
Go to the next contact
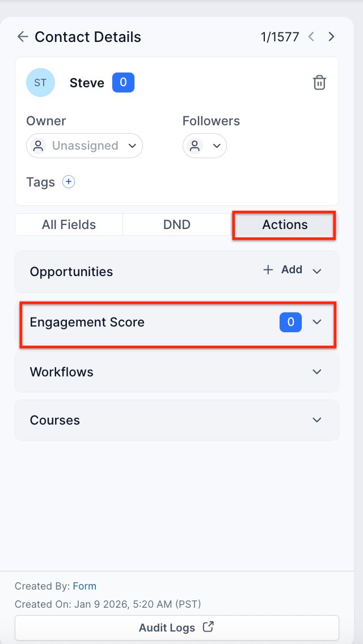click(332, 37)
